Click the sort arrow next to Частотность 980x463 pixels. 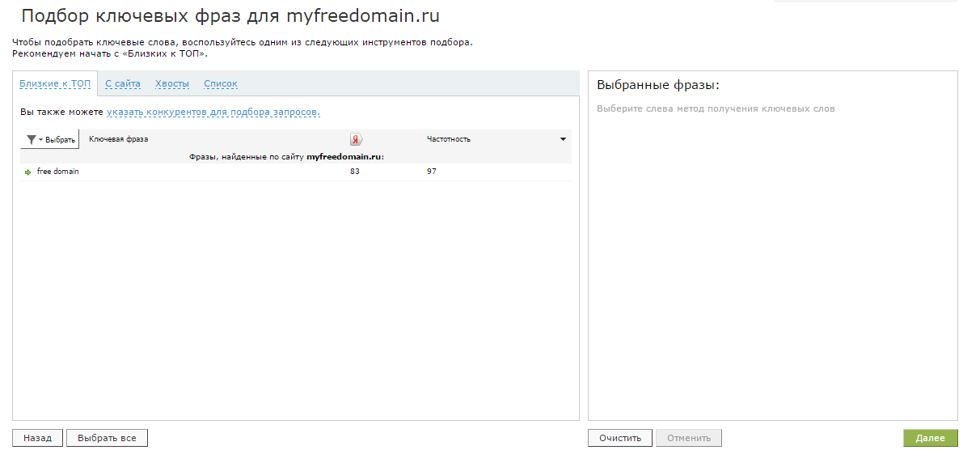click(x=563, y=139)
